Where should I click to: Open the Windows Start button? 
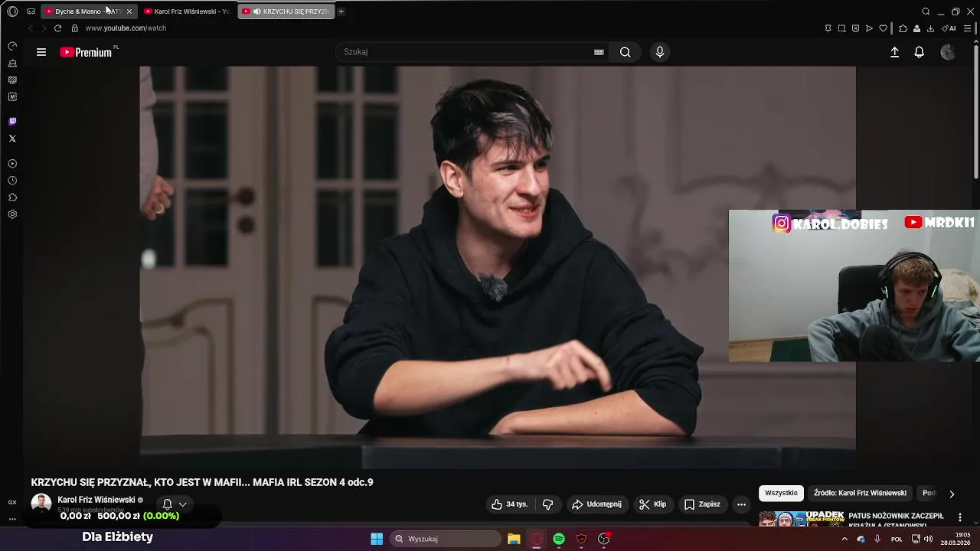pos(377,539)
